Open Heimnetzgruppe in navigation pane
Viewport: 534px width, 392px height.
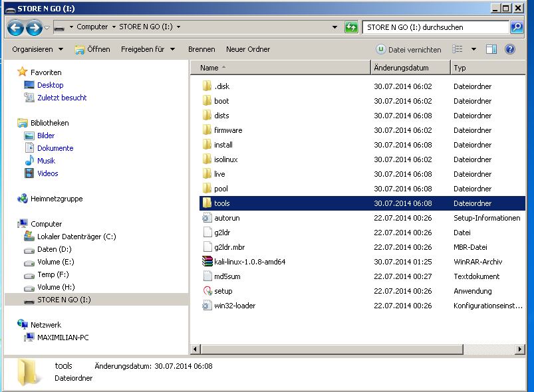coord(57,199)
